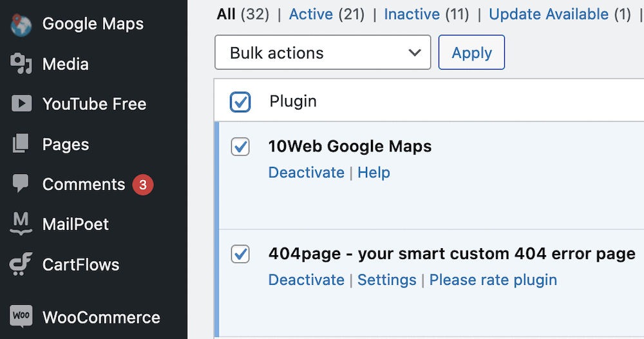Screen dimensions: 644x339
Task: Click the Apply button
Action: point(471,52)
